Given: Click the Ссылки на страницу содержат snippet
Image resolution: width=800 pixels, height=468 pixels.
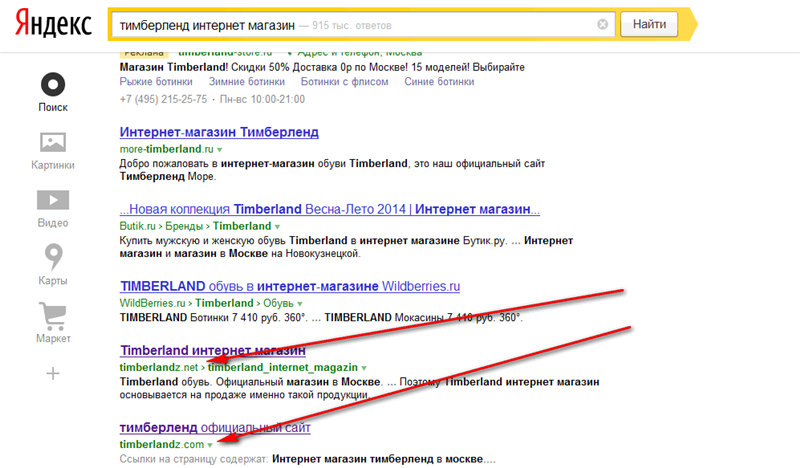Looking at the screenshot, I should [307, 459].
